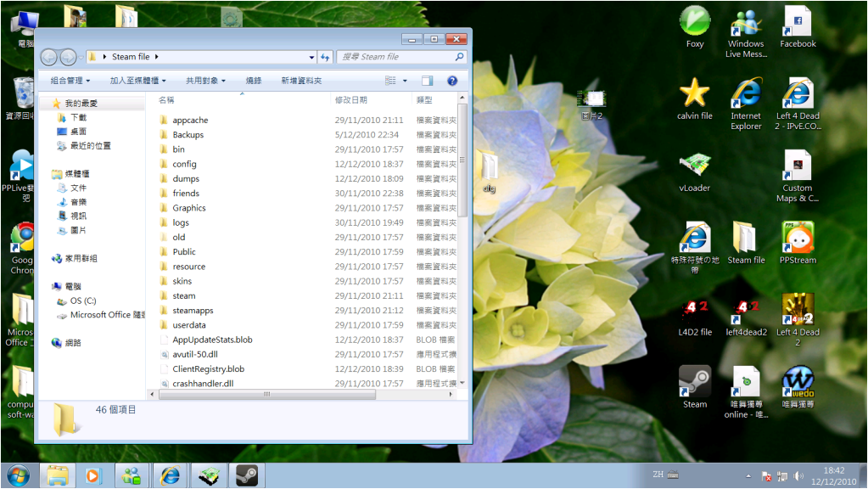The image size is (868, 489).
Task: Open the vLoader desktop icon
Action: point(695,166)
